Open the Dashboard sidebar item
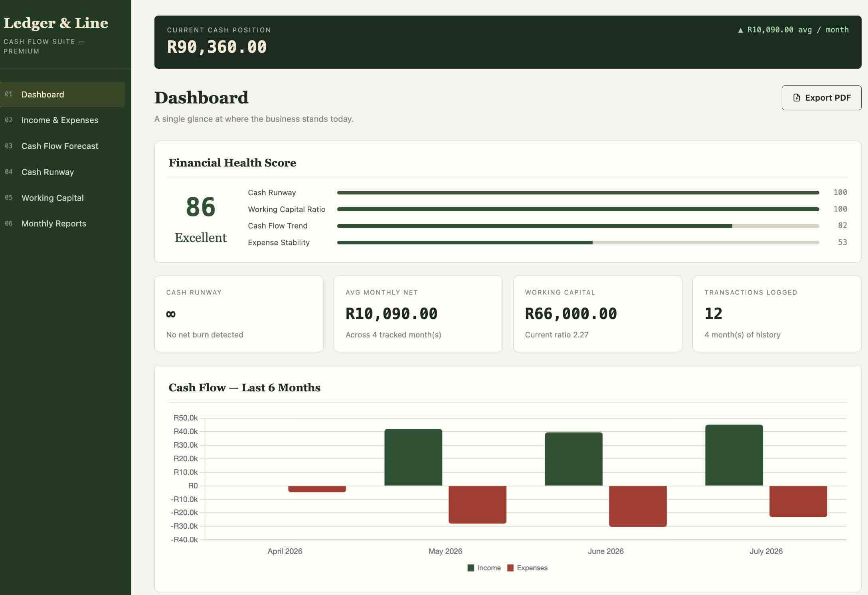The image size is (868, 595). coord(62,95)
